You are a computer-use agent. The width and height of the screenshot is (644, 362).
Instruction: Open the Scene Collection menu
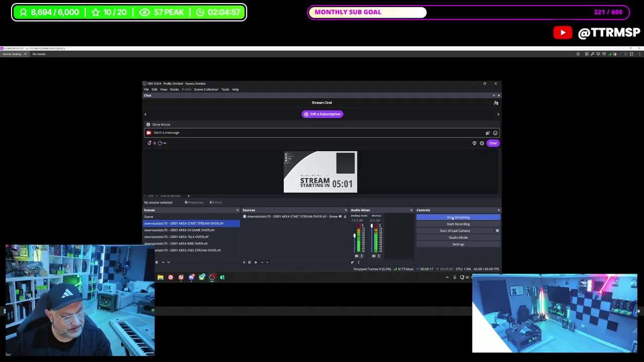[x=206, y=89]
